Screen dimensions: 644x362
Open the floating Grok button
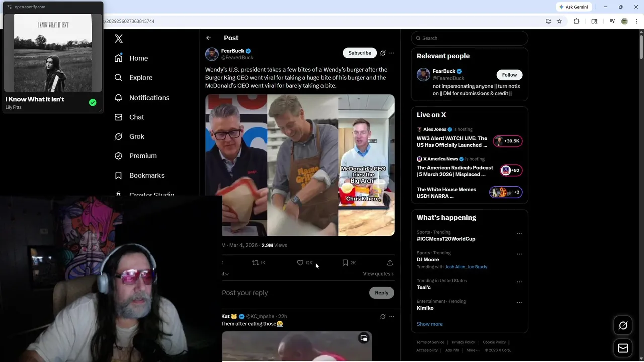coord(623,326)
